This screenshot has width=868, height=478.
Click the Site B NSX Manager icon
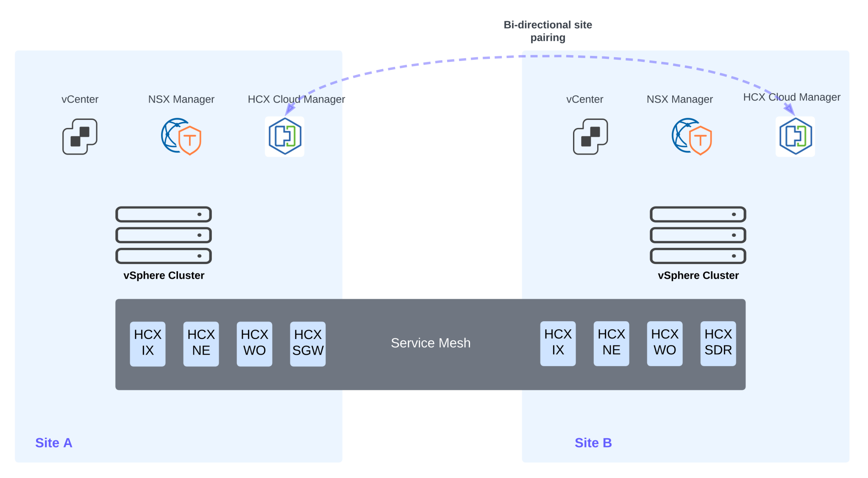click(x=692, y=136)
